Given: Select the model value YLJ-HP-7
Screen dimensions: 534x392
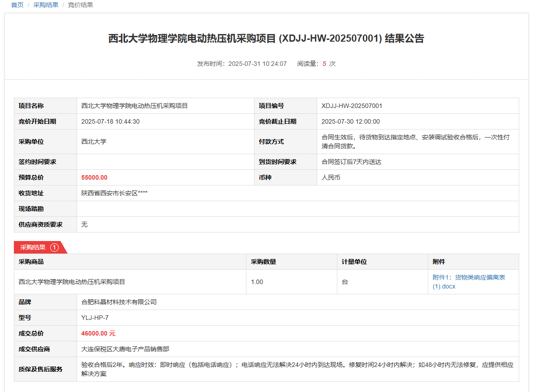Looking at the screenshot, I should point(95,318).
